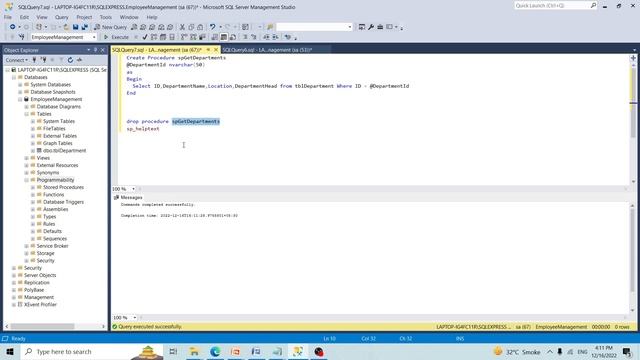
Task: Toggle Include Live Query Statistics
Action: pyautogui.click(x=193, y=37)
